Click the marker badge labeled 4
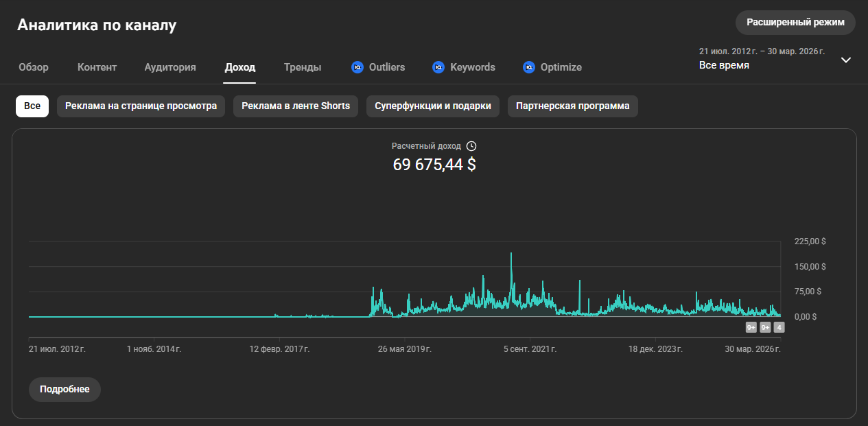Viewport: 868px width, 426px height. 779,328
